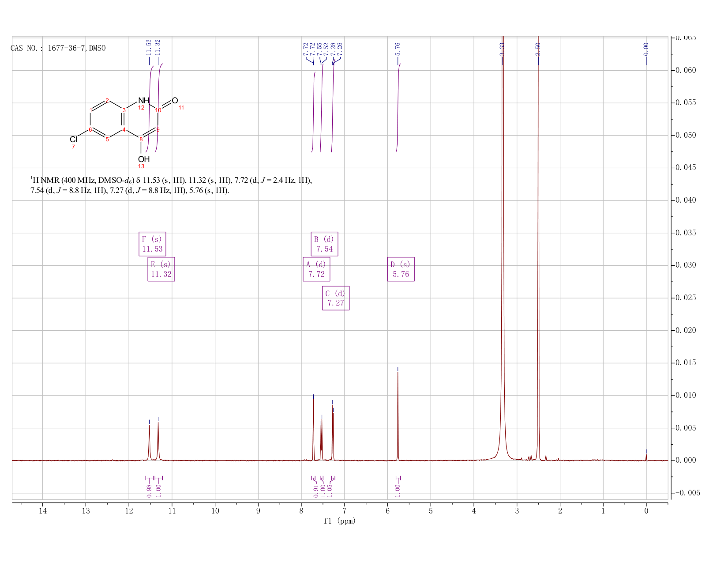Click the OH group in the structure
The height and width of the screenshot is (563, 728).
(144, 159)
